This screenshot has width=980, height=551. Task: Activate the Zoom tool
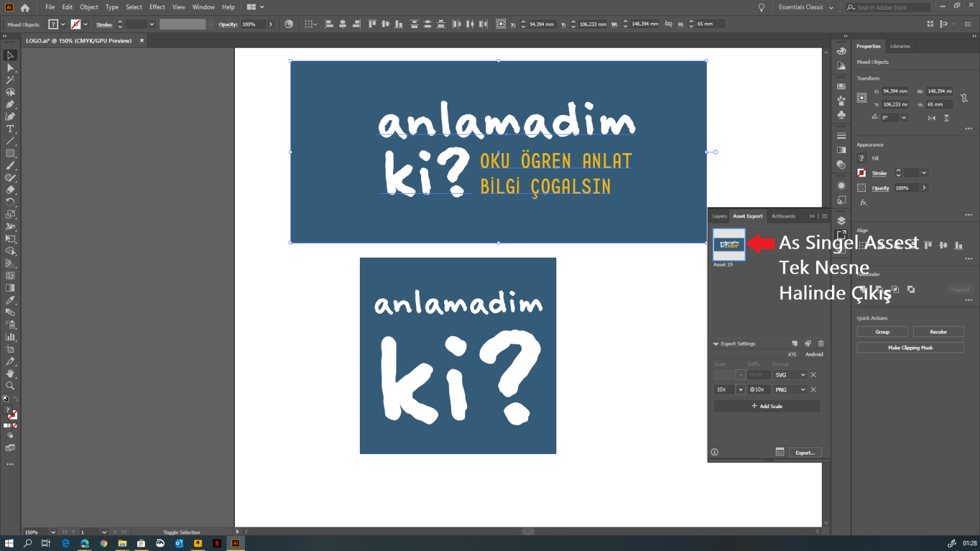10,386
